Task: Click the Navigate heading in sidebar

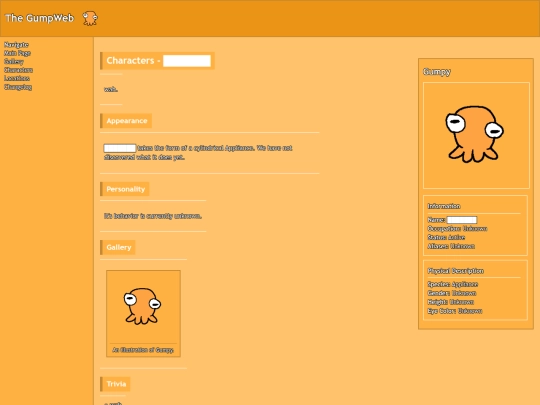Action: (x=16, y=44)
